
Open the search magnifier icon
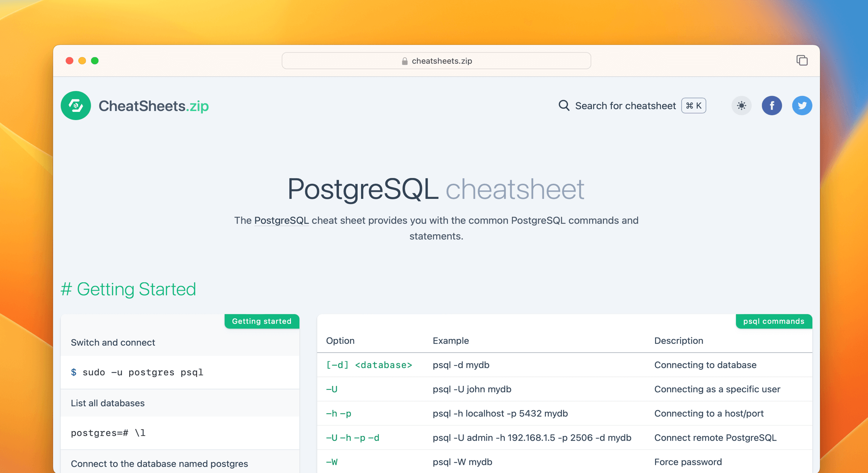pos(564,106)
